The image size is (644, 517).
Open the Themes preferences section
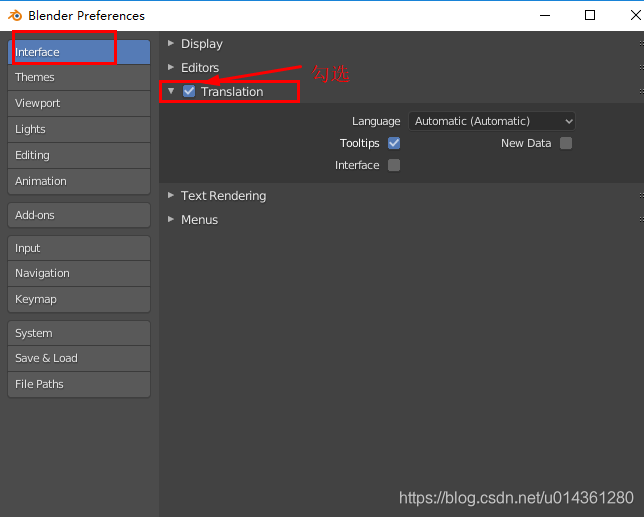coord(79,78)
